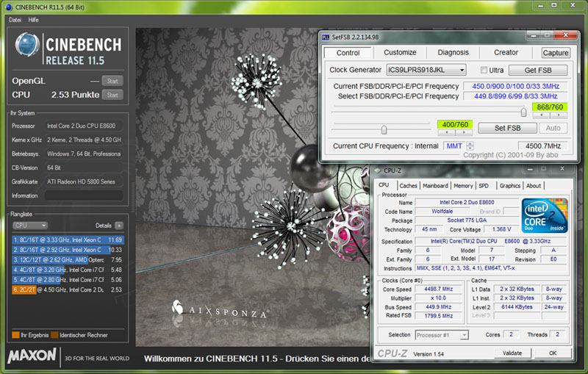This screenshot has height=374, width=588.
Task: Click the Rated FSB value 1799.5 MHz
Action: click(x=438, y=315)
